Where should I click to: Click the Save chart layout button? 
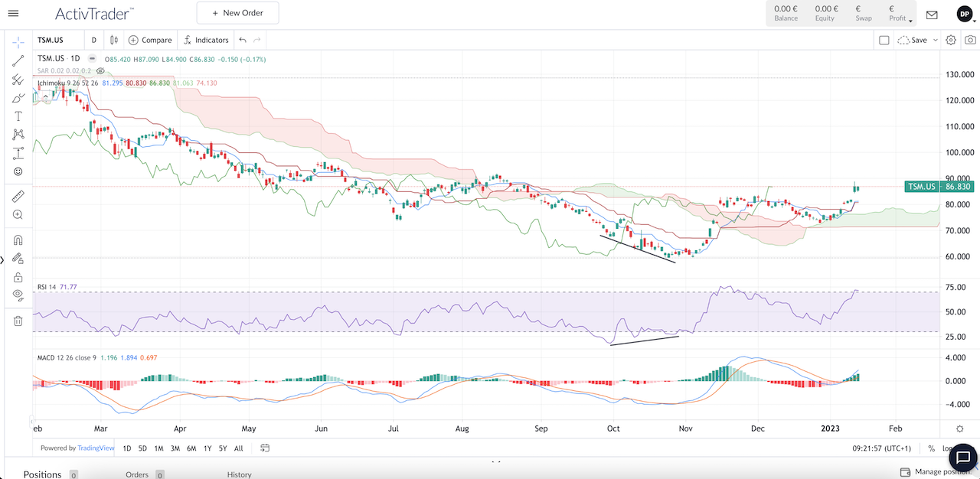tap(913, 40)
